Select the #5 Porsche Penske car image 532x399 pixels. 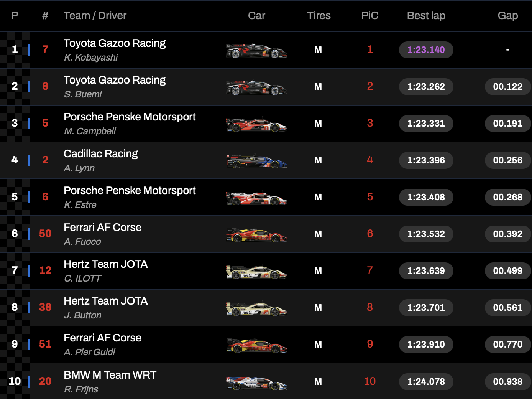[x=257, y=124]
